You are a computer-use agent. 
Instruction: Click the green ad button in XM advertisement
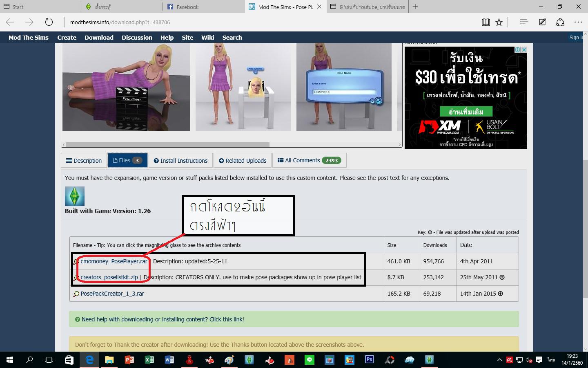click(466, 112)
